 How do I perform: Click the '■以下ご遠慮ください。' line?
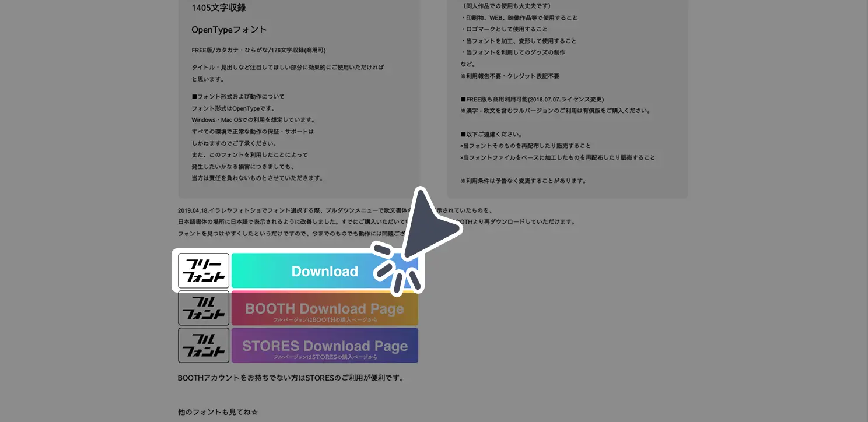pos(491,134)
